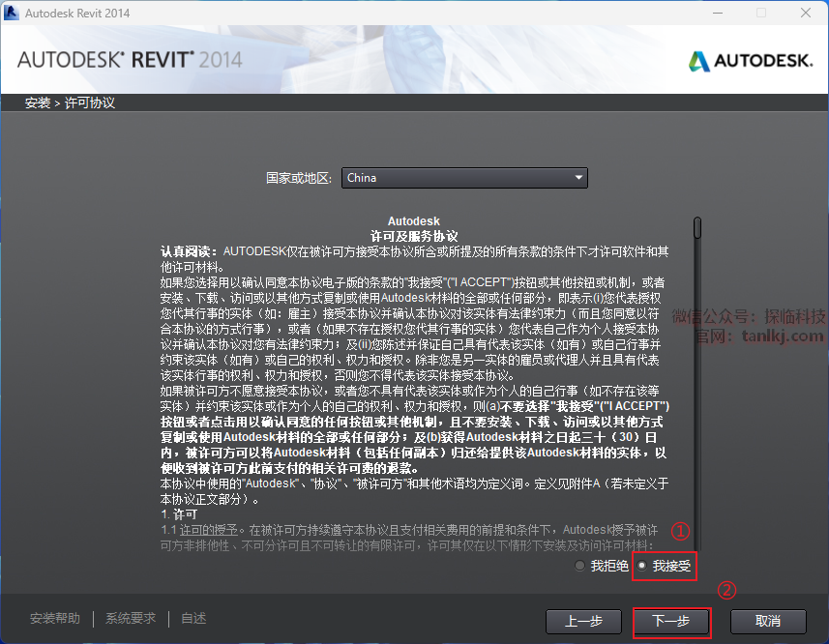
Task: Click the 下一步 button
Action: pos(671,622)
